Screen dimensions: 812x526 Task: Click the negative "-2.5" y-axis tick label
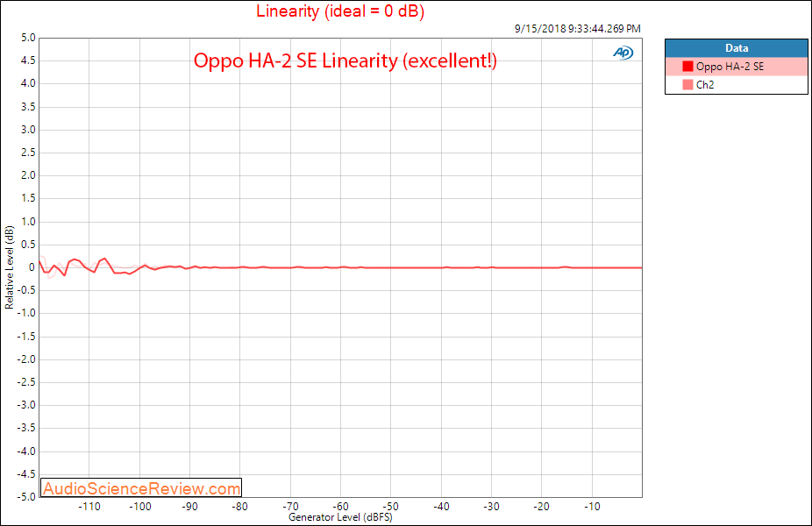26,382
